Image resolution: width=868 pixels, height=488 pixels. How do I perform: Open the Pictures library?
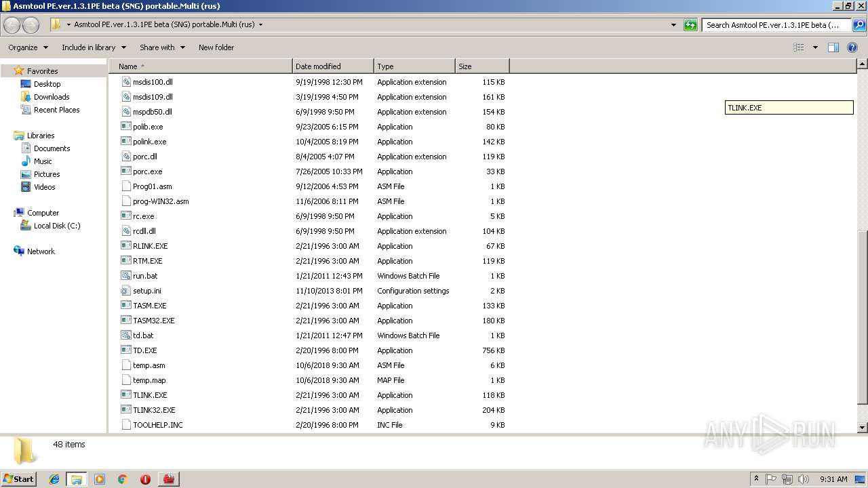[x=47, y=174]
